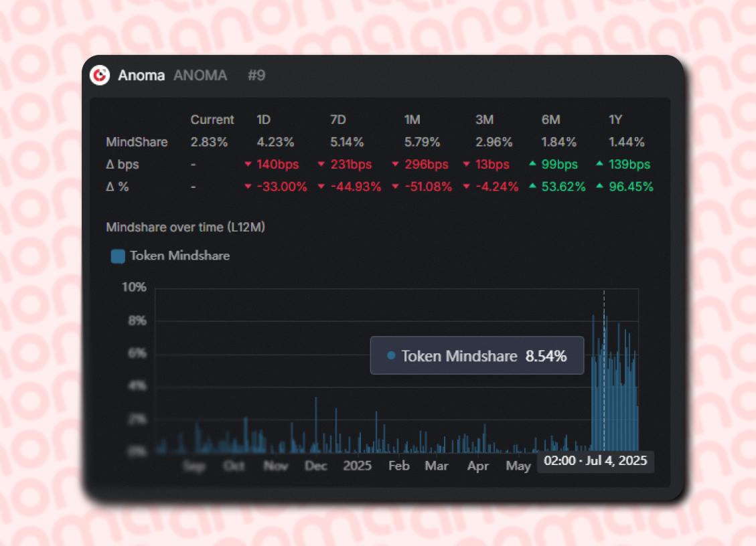This screenshot has width=756, height=546.
Task: Select the 1D column header
Action: pyautogui.click(x=264, y=120)
